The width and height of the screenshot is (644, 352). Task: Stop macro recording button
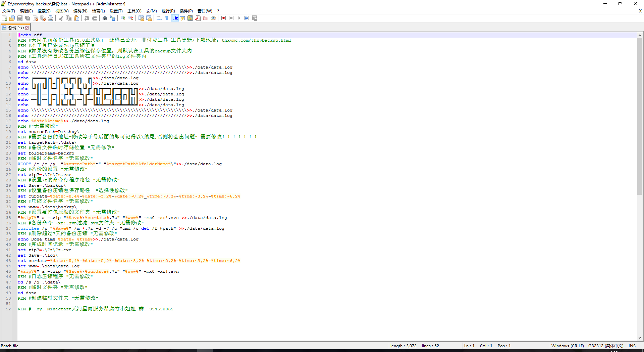tap(231, 18)
